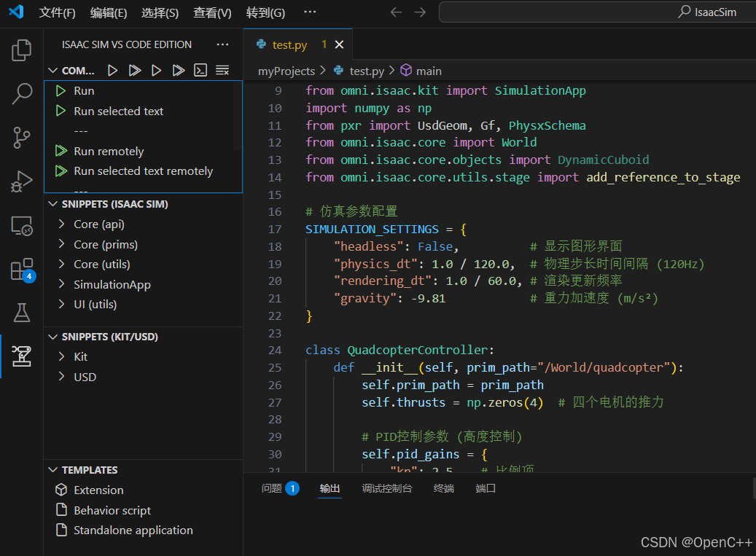Click the "gravity" key on line 21

point(368,298)
